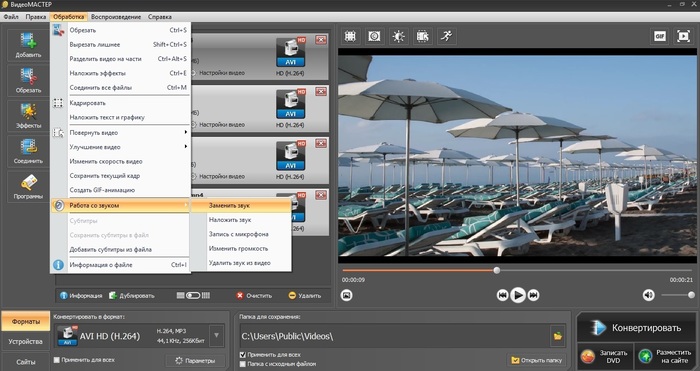Click the crop frame icon above the preview
The image size is (700, 371).
[350, 37]
